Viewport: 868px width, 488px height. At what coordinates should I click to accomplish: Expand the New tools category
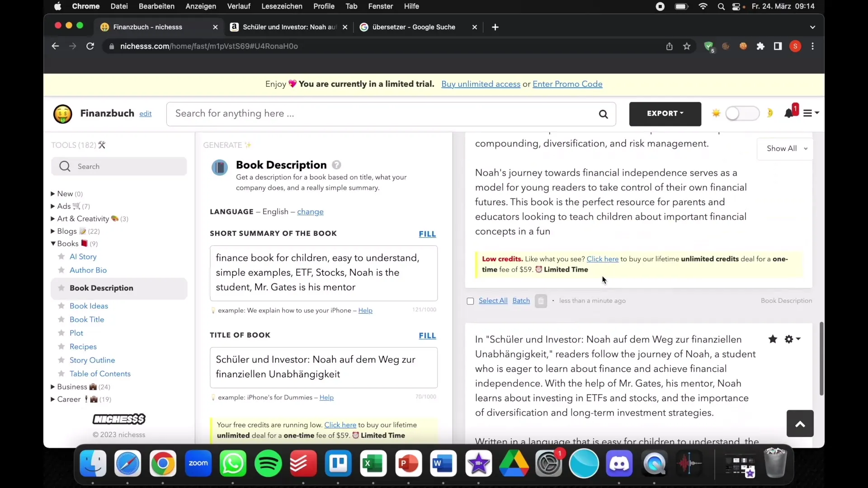53,194
